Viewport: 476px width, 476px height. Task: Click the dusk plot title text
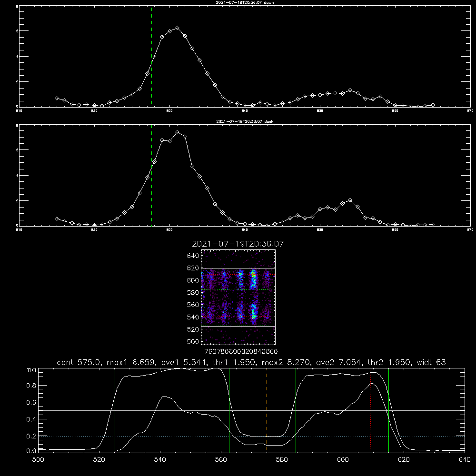(x=245, y=121)
